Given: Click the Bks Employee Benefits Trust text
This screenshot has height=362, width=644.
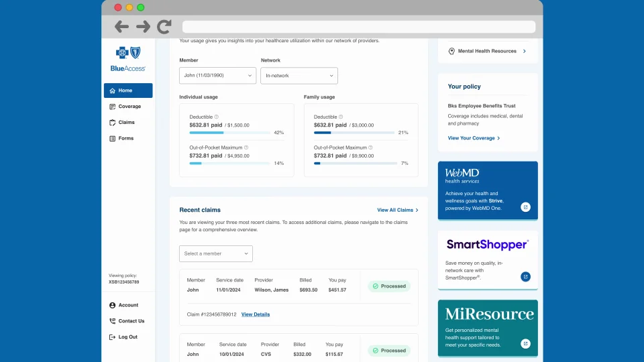Looking at the screenshot, I should coord(482,106).
